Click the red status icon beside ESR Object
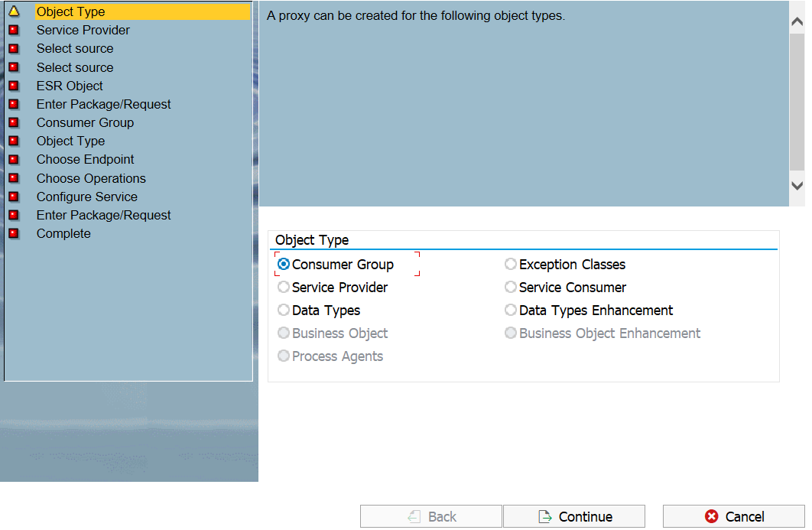The image size is (812, 530). click(14, 86)
